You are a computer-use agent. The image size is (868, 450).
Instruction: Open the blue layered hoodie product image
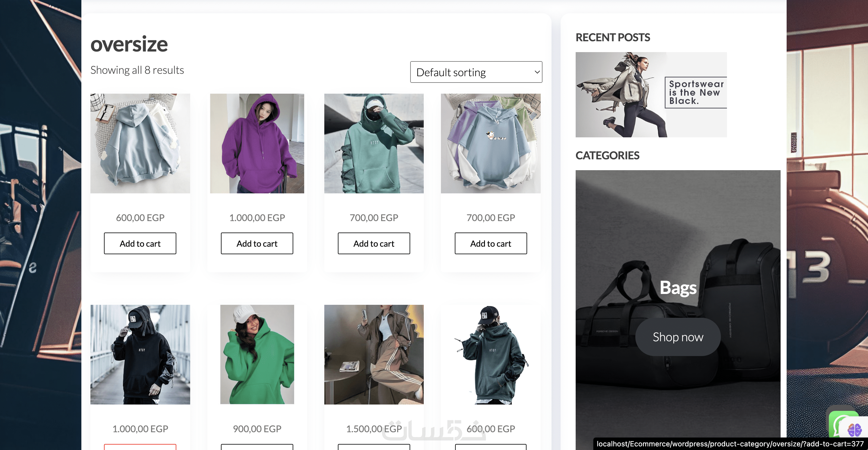(491, 143)
